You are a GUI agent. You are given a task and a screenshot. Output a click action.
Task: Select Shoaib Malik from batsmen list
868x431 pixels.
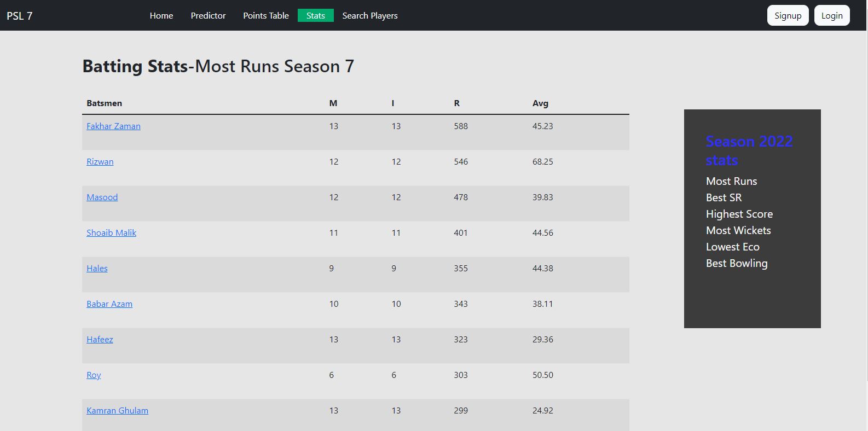[x=111, y=233]
